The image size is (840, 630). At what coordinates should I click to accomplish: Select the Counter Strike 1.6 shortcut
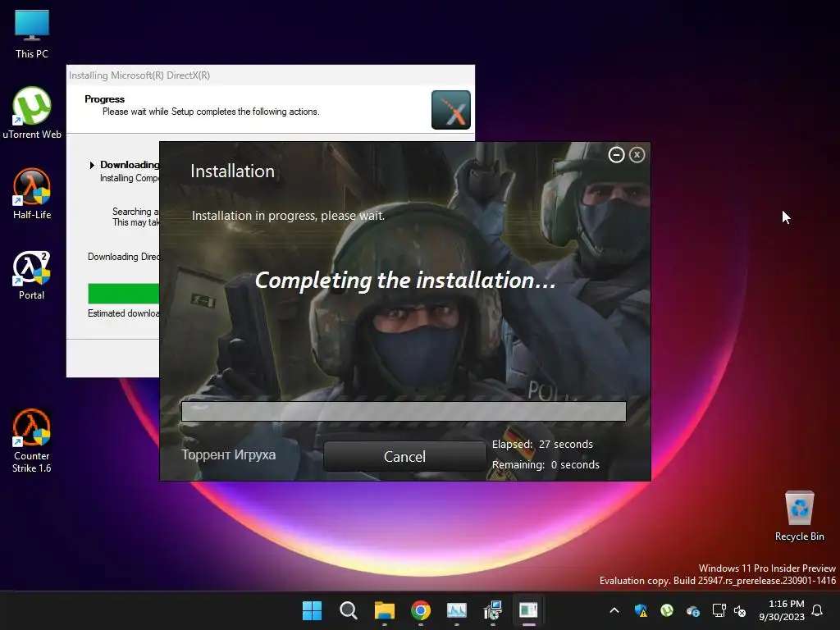(x=32, y=441)
